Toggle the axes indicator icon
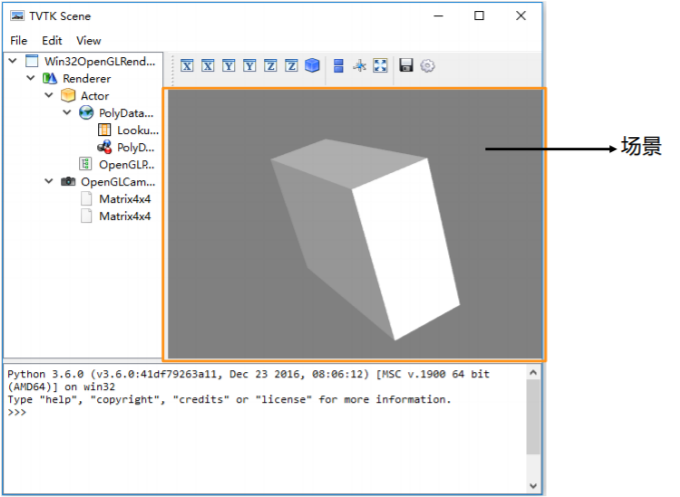680x497 pixels. click(x=359, y=66)
